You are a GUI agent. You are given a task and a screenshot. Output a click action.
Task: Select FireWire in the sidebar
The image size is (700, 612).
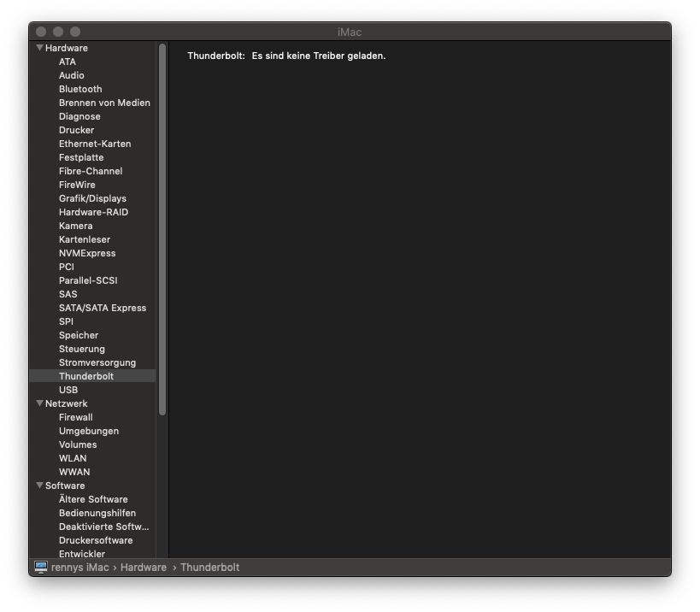click(77, 185)
